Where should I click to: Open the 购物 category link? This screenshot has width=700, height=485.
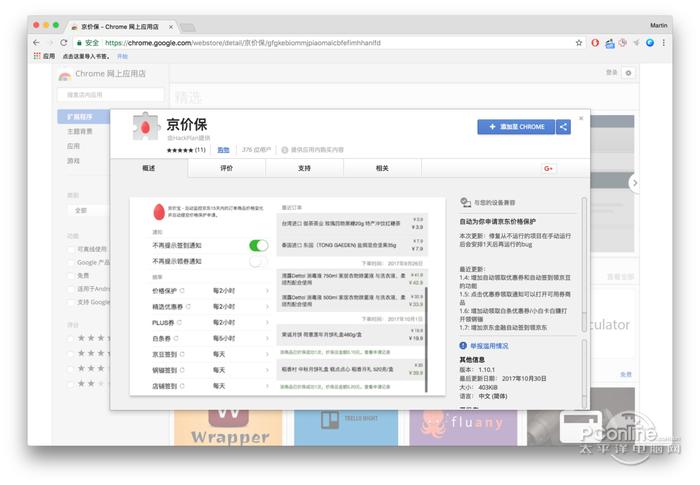223,150
